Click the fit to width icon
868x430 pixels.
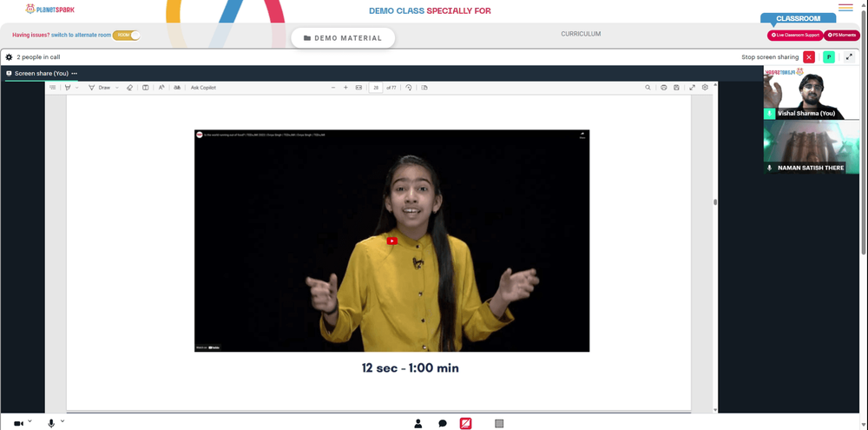pos(358,88)
